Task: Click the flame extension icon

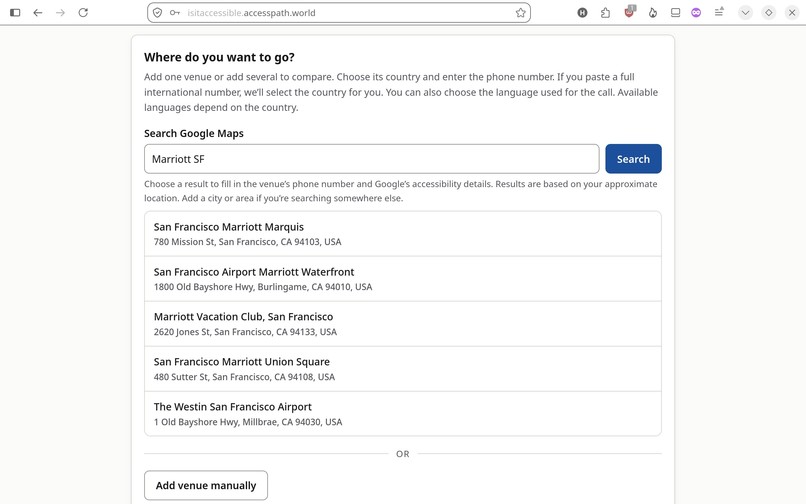Action: [x=653, y=13]
